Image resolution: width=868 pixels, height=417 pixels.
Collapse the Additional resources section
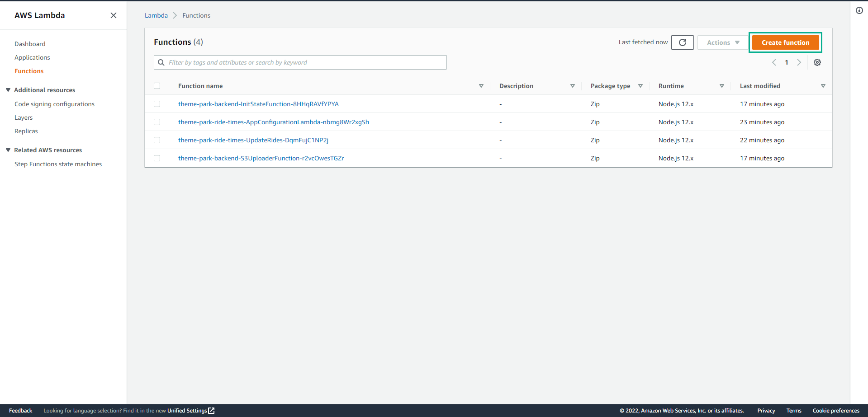coord(8,90)
